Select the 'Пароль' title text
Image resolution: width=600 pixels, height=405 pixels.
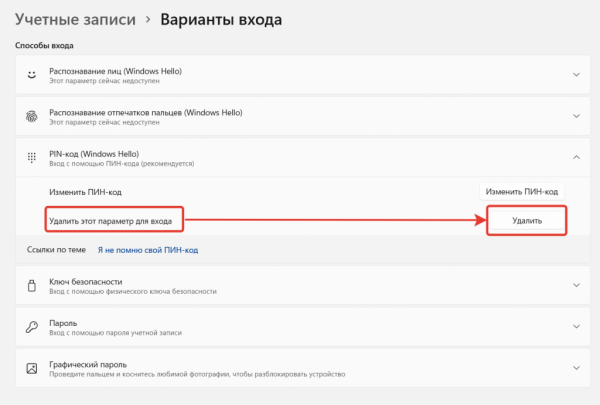tap(63, 323)
